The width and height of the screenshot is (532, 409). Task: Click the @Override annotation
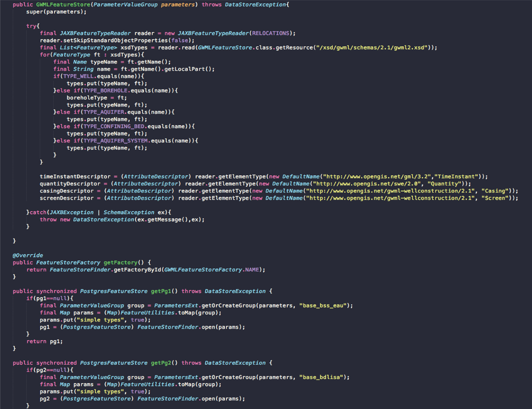pos(28,255)
